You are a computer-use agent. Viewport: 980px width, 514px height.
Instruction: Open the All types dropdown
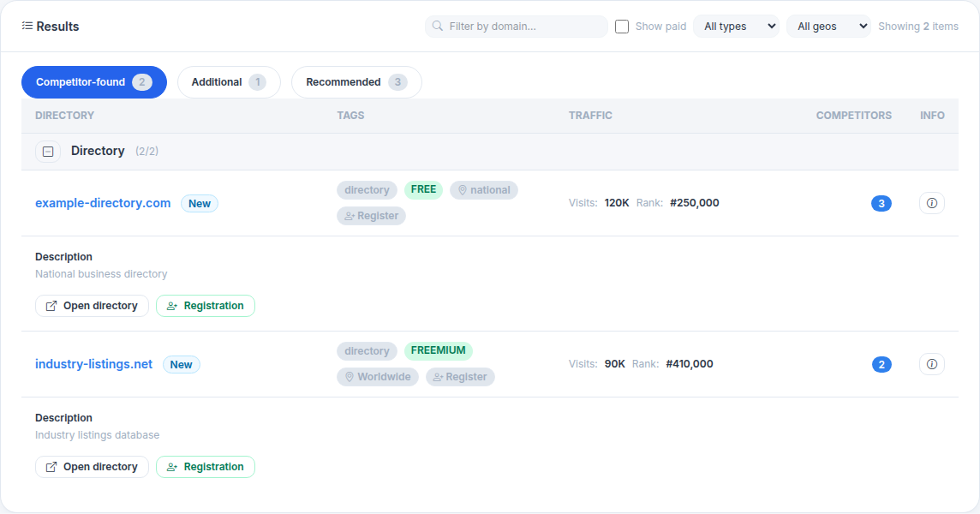point(736,26)
